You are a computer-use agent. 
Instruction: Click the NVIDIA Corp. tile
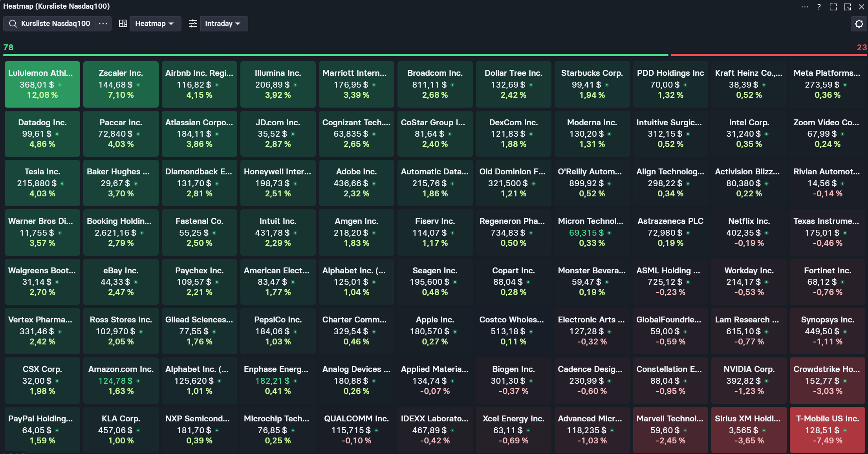(x=749, y=381)
